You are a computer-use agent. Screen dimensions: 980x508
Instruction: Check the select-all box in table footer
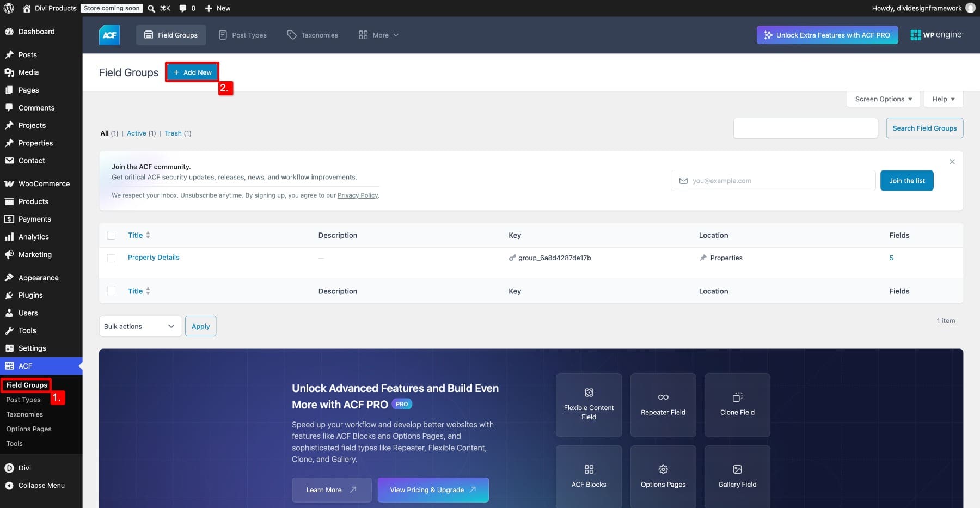(x=111, y=291)
